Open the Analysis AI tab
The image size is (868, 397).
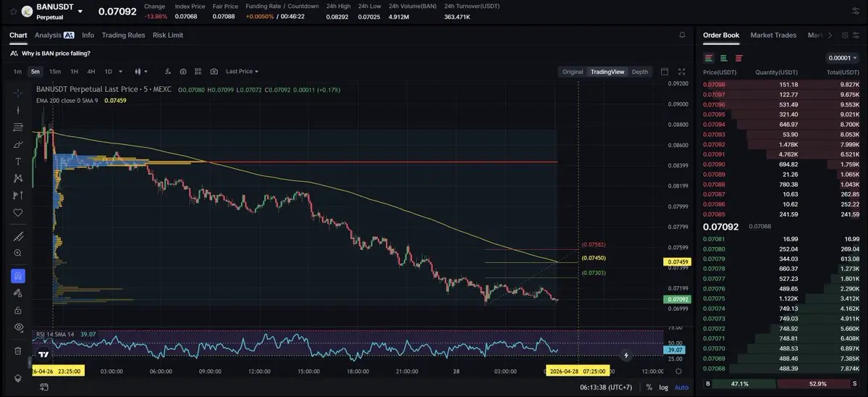pos(54,35)
